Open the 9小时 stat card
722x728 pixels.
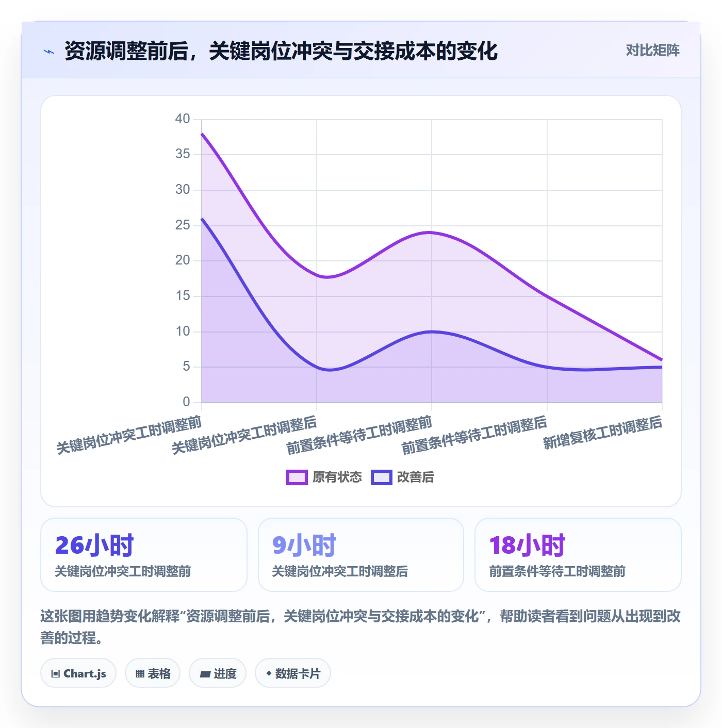click(x=361, y=555)
